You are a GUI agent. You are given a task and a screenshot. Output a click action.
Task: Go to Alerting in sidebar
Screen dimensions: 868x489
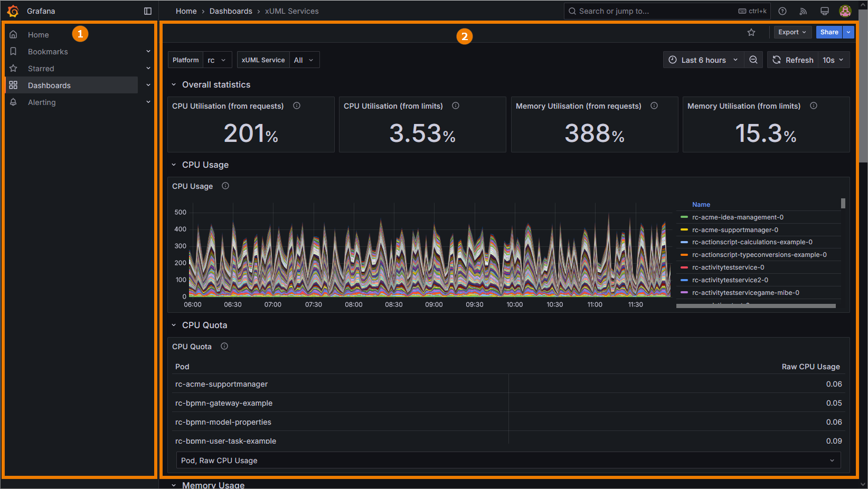(42, 102)
